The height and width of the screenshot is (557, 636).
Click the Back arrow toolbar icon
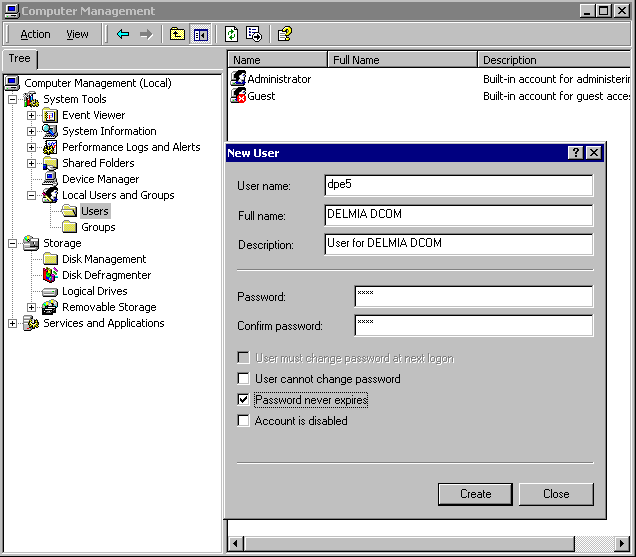point(123,34)
